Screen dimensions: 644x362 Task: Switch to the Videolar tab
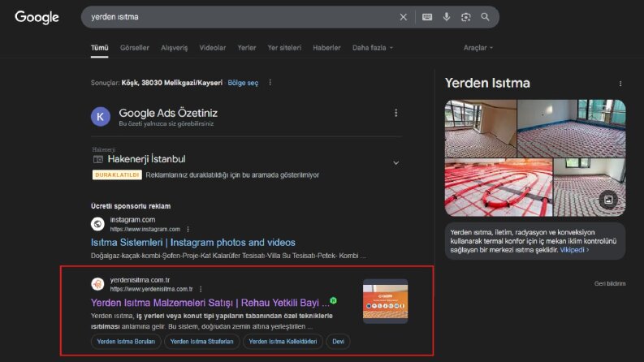212,48
